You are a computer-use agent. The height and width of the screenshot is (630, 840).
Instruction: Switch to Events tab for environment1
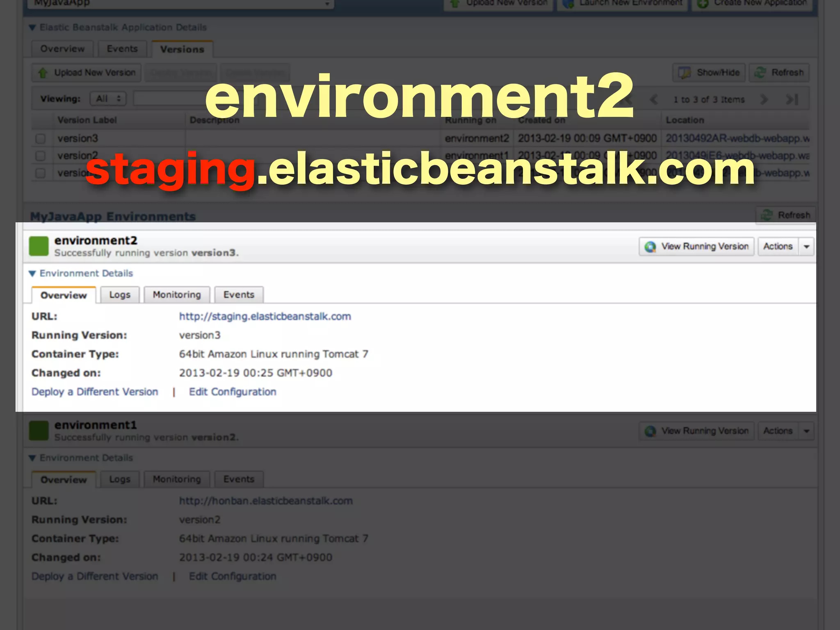click(239, 479)
